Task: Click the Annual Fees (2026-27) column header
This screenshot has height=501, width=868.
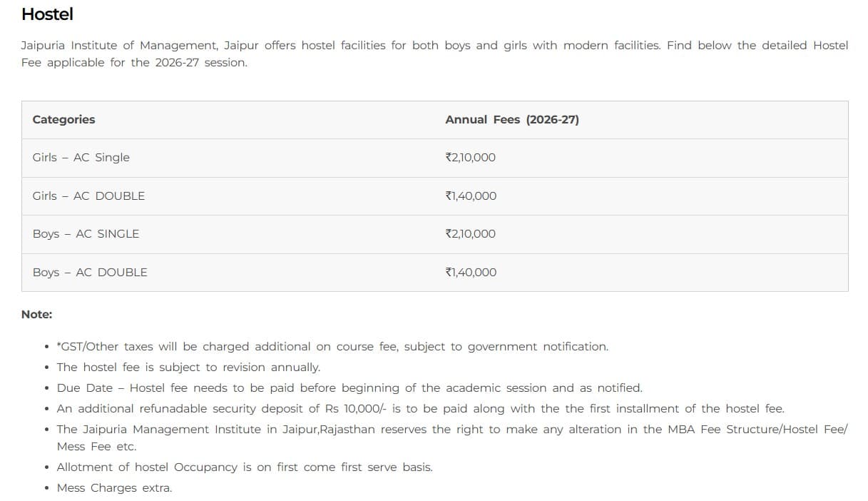Action: click(x=511, y=120)
